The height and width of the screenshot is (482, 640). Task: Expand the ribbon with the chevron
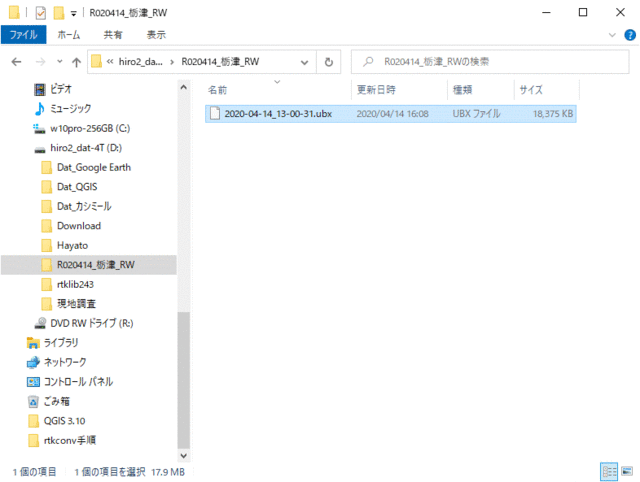point(612,35)
